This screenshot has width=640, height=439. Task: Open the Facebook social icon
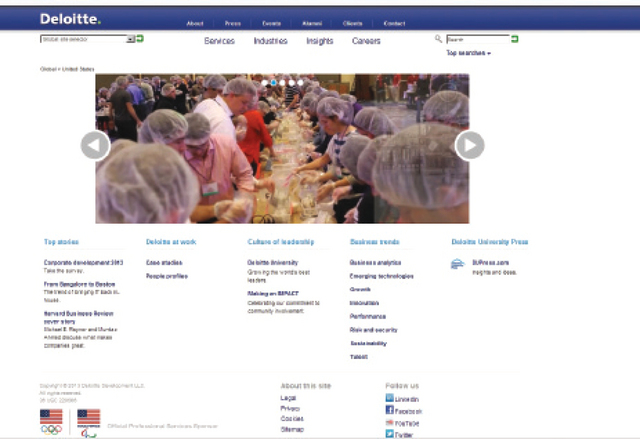pos(390,410)
